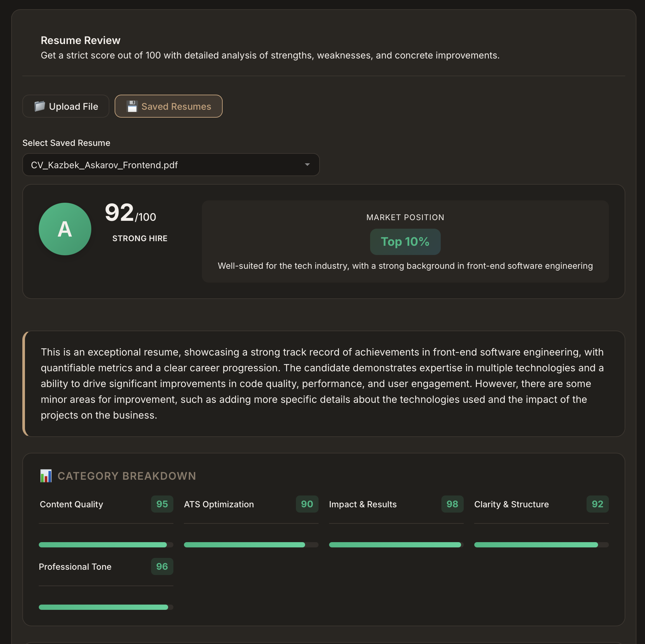645x644 pixels.
Task: Toggle the Impact & Results score badge
Action: tap(452, 504)
